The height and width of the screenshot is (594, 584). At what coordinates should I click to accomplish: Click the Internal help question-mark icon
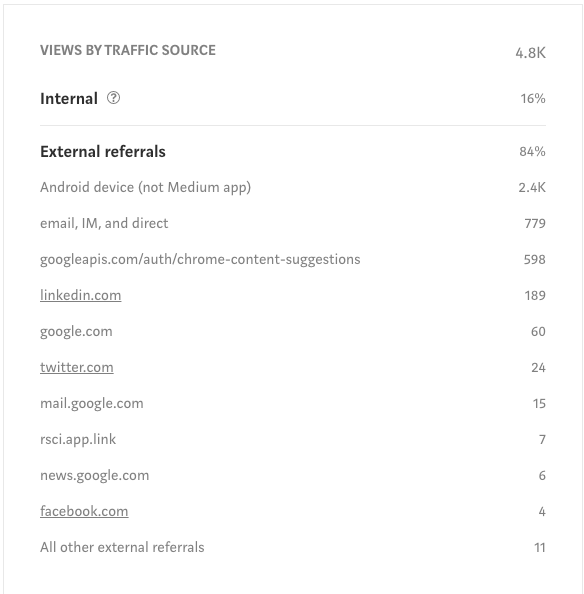tap(113, 98)
